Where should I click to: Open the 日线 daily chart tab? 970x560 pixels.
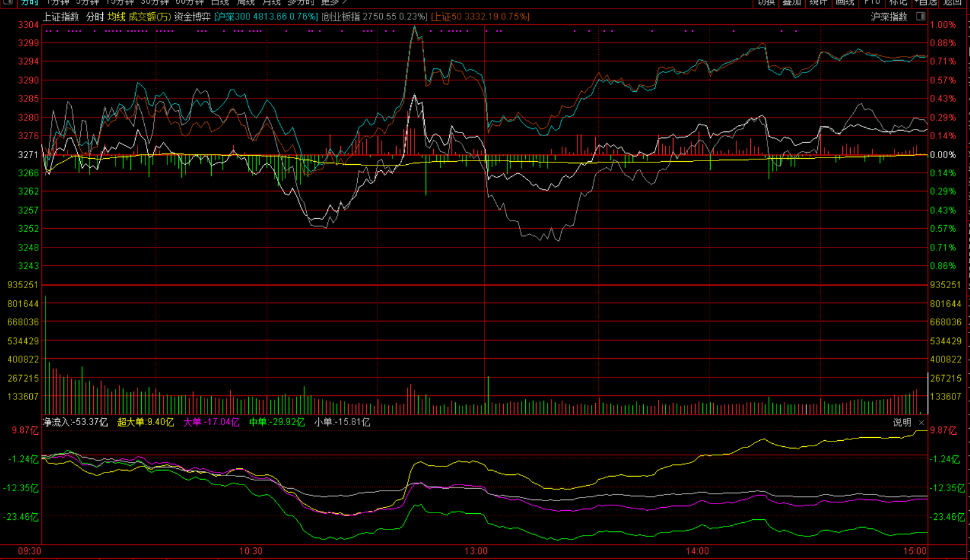pyautogui.click(x=220, y=2)
